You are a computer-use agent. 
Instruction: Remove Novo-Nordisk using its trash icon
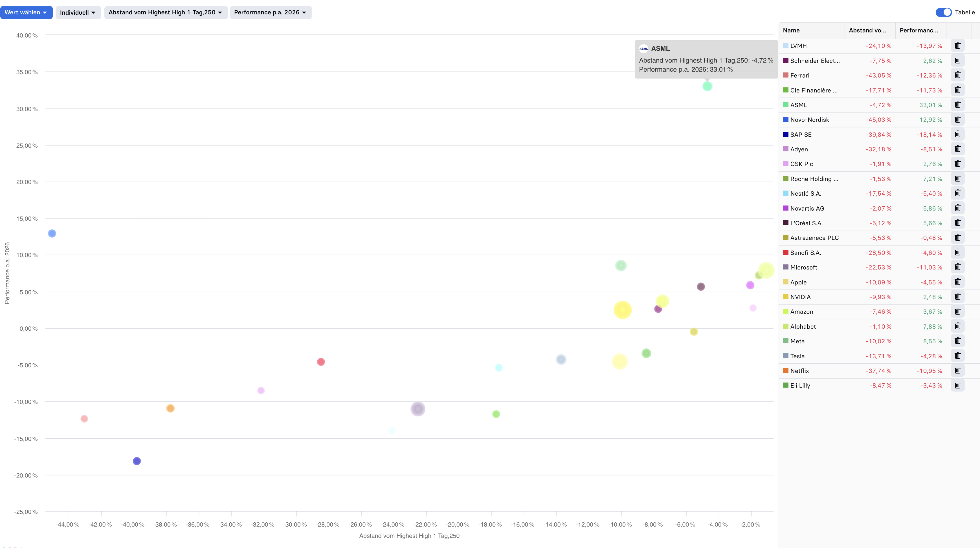pos(957,120)
